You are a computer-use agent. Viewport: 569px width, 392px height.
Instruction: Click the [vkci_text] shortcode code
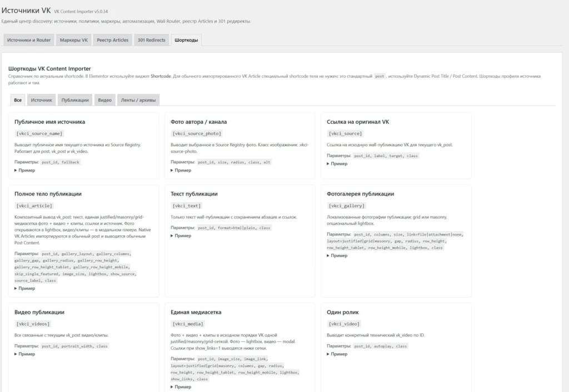[x=186, y=205]
